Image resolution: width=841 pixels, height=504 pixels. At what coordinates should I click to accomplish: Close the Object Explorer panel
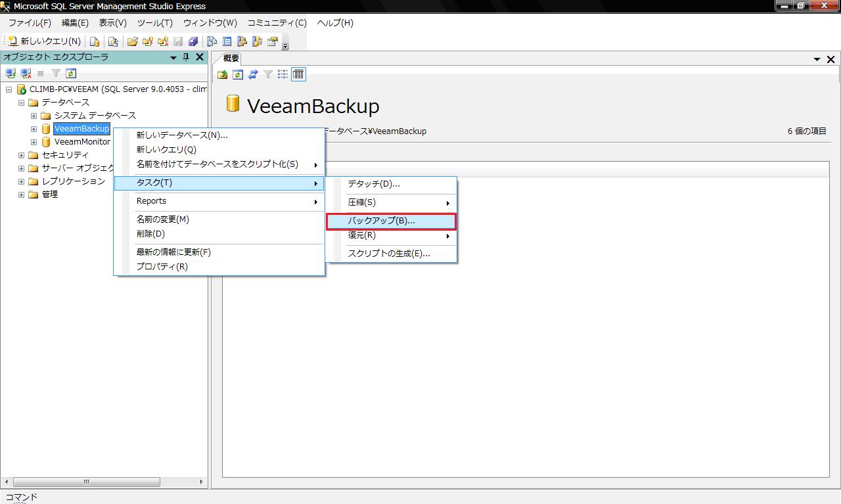(200, 57)
